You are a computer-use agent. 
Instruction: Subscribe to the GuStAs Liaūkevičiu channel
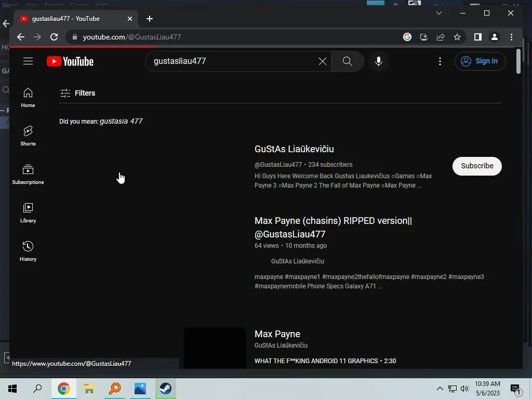(x=477, y=166)
